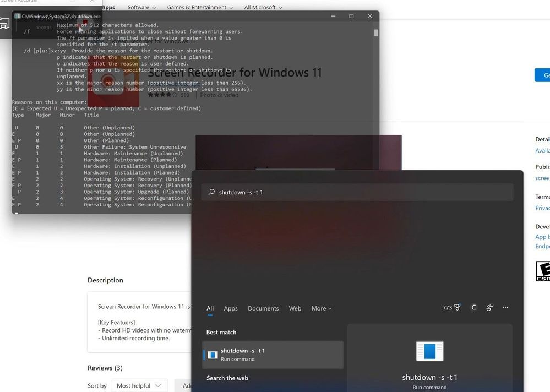Click the 'Best match' heading
This screenshot has width=550, height=392.
(x=221, y=332)
